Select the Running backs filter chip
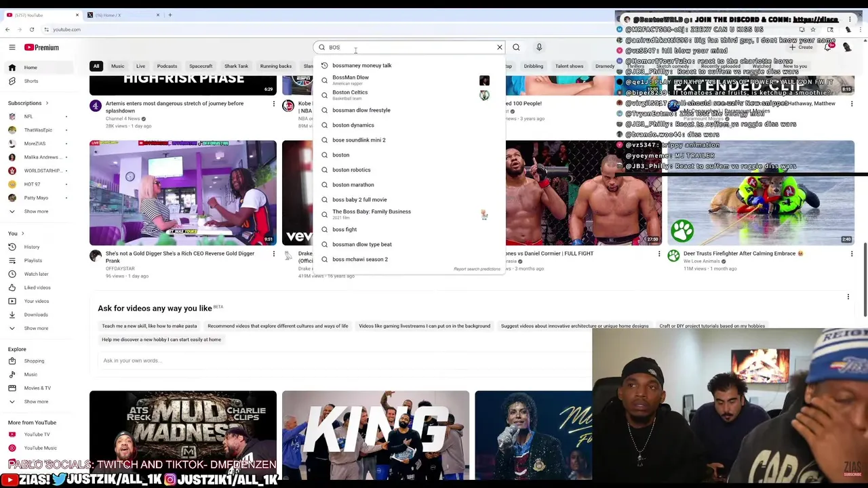Image resolution: width=868 pixels, height=488 pixels. pyautogui.click(x=275, y=66)
